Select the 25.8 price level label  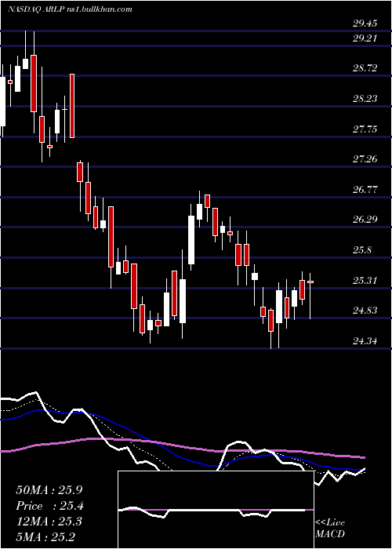[362, 250]
